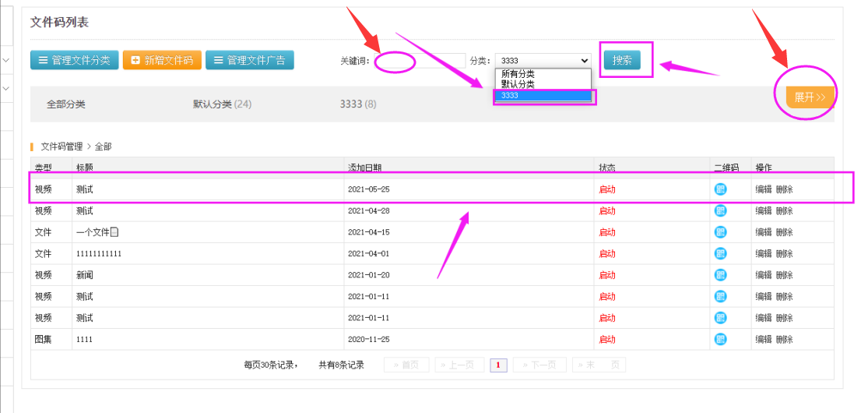Viewport: 868px width, 413px height.
Task: Select 所有分类 in dropdown list
Action: (x=518, y=74)
